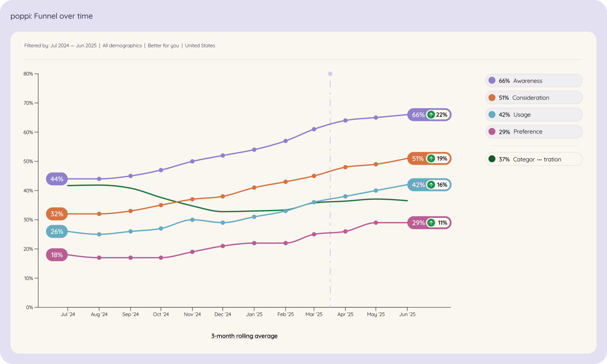This screenshot has width=607, height=364.
Task: Click the orange Consideration color dot in legend
Action: (492, 98)
